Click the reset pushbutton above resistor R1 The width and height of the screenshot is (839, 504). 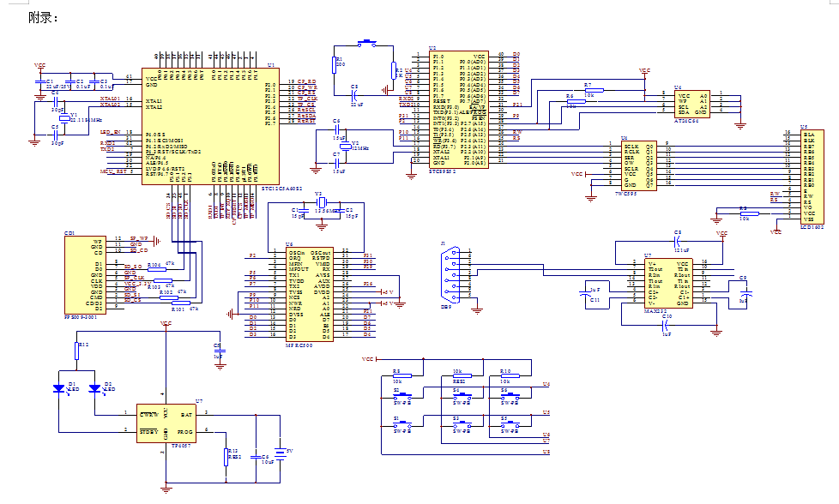366,44
